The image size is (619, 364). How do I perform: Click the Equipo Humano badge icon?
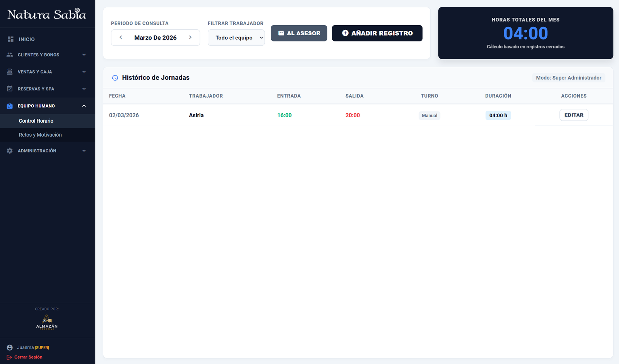coord(10,106)
